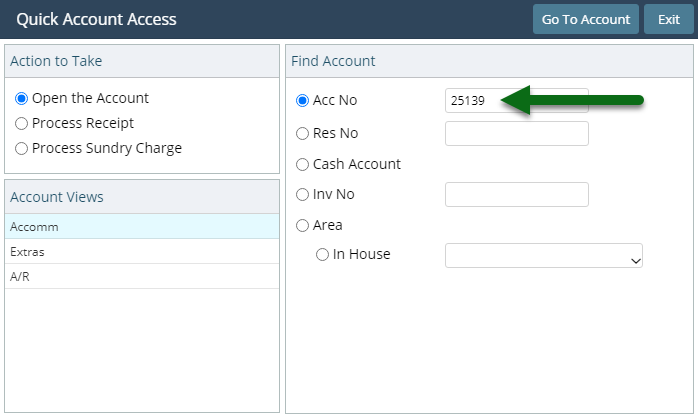This screenshot has width=698, height=418.
Task: Select Accomm in Account Views
Action: pos(142,227)
